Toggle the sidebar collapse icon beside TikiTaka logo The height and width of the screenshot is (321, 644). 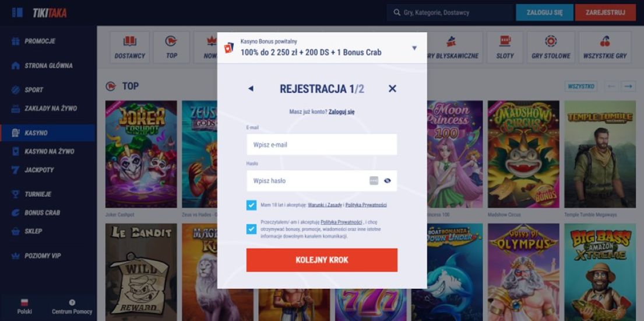coord(17,12)
